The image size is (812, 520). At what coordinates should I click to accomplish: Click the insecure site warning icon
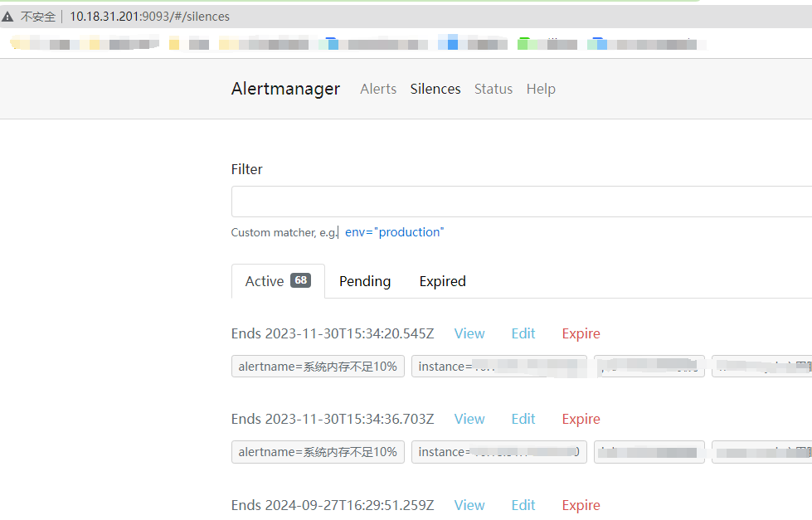pos(7,17)
